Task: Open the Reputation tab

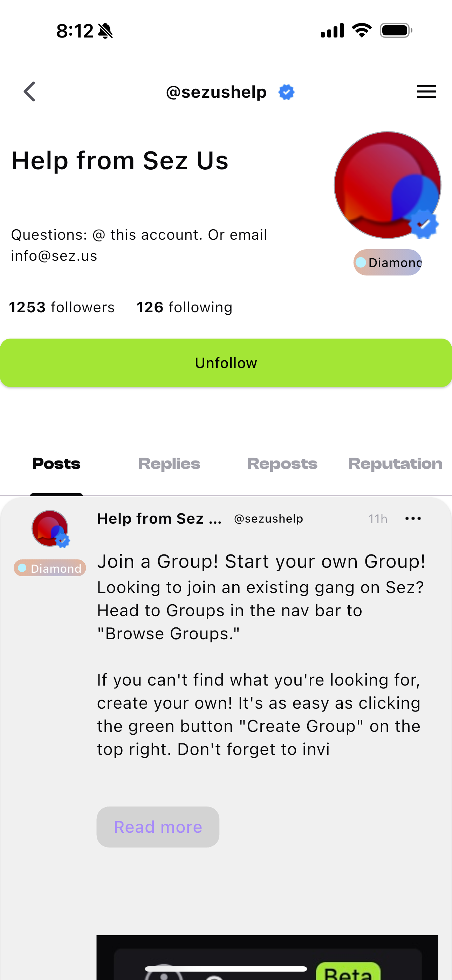Action: pos(395,464)
